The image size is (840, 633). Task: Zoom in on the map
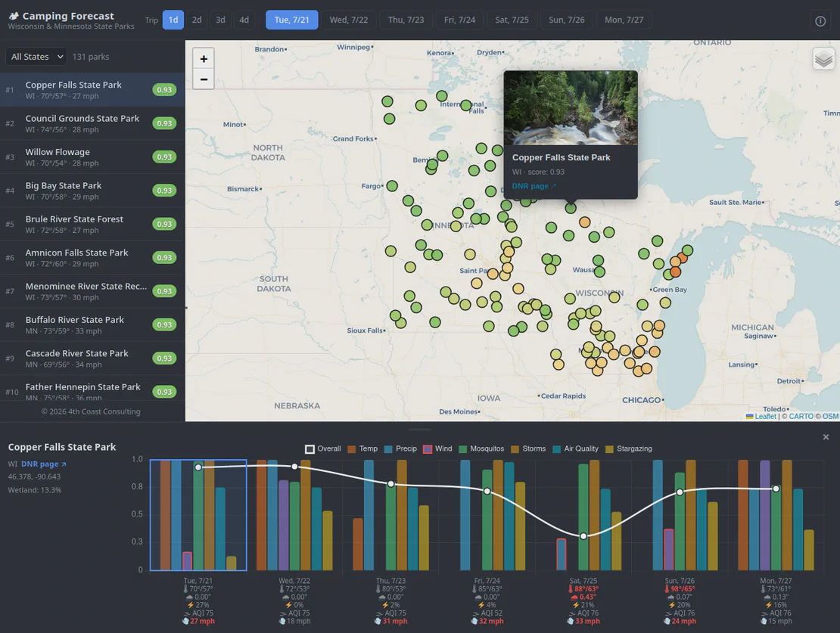click(x=204, y=59)
